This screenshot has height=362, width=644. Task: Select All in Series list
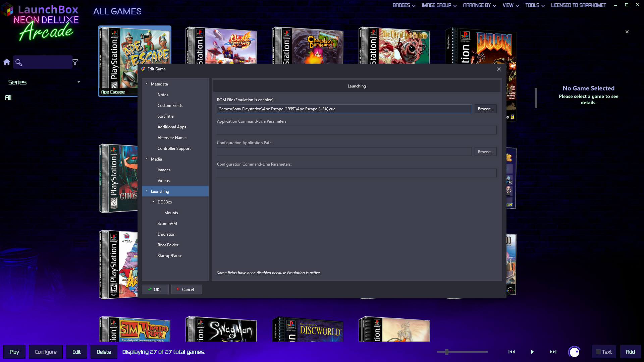(x=8, y=98)
